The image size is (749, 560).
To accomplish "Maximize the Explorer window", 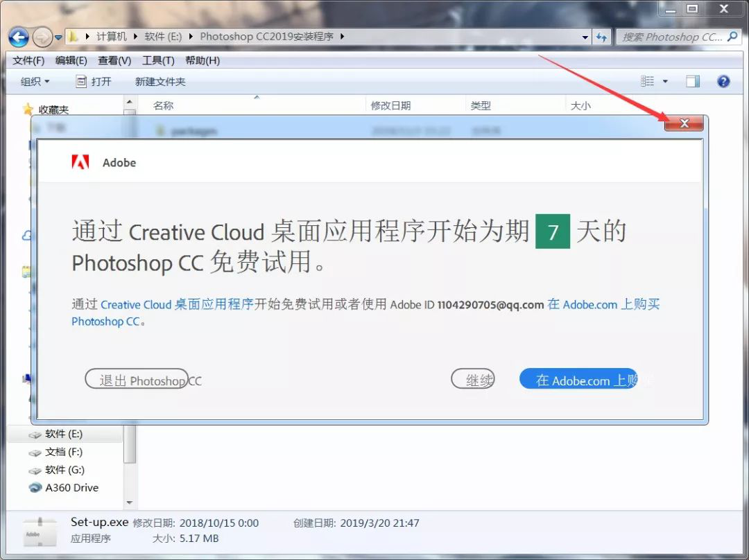I will (x=692, y=8).
